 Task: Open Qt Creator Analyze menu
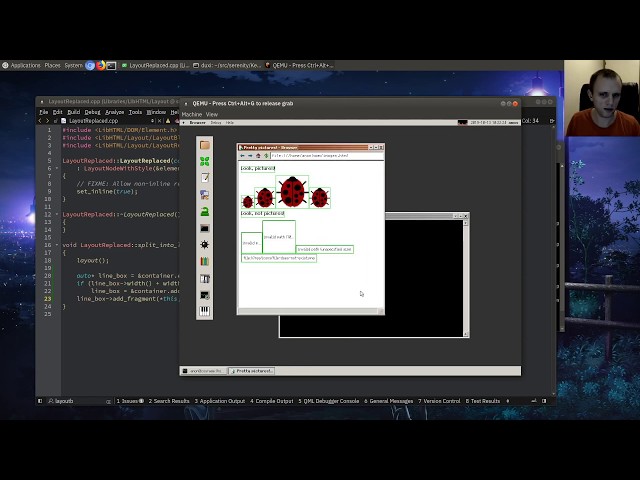(114, 112)
